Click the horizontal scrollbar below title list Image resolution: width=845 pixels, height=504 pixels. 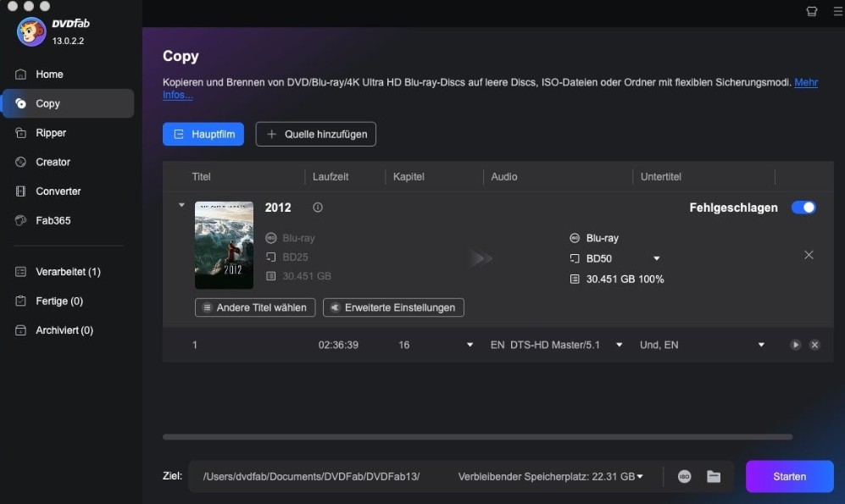477,437
